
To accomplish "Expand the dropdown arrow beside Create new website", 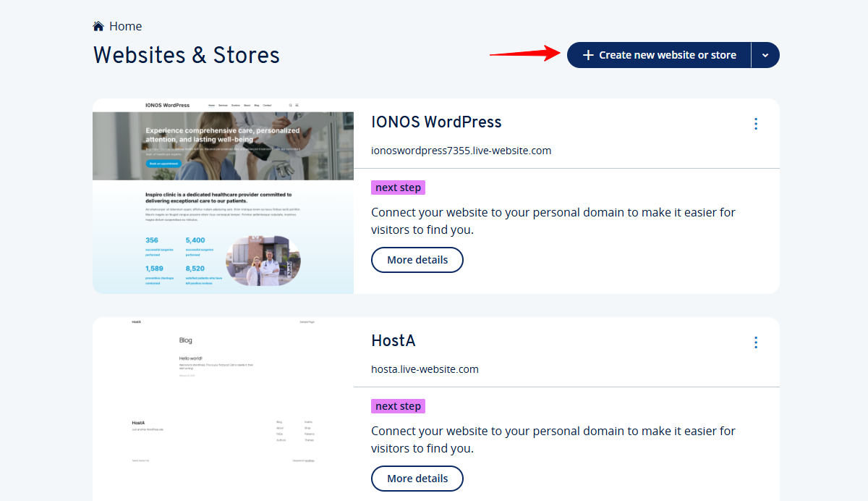I will click(765, 55).
